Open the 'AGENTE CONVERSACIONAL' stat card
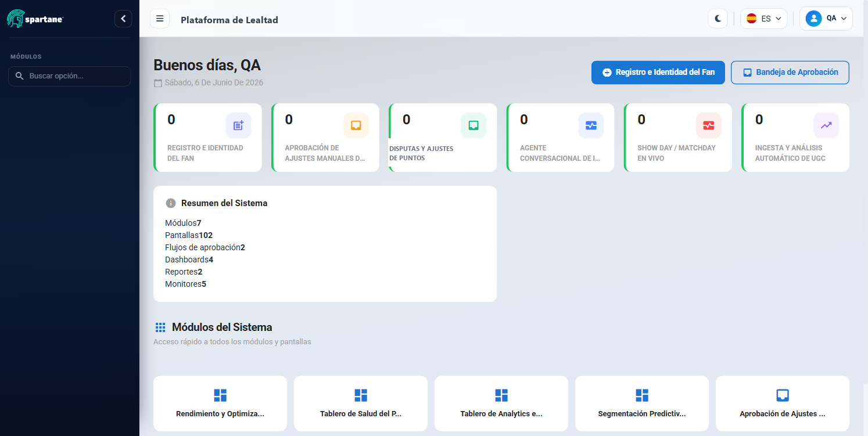The width and height of the screenshot is (868, 436). (560, 138)
